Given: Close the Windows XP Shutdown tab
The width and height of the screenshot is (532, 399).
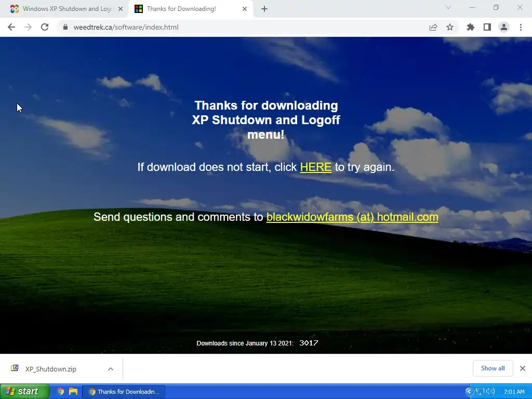Looking at the screenshot, I should click(x=121, y=9).
